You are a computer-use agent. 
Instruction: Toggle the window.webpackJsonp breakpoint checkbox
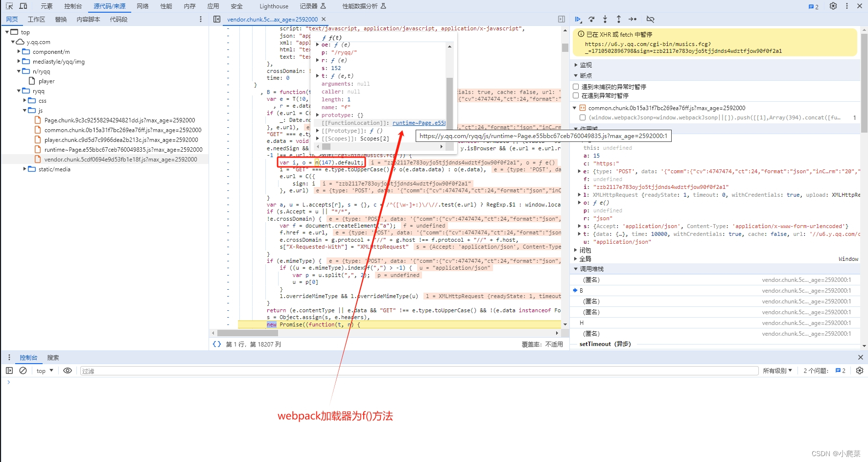pyautogui.click(x=583, y=117)
